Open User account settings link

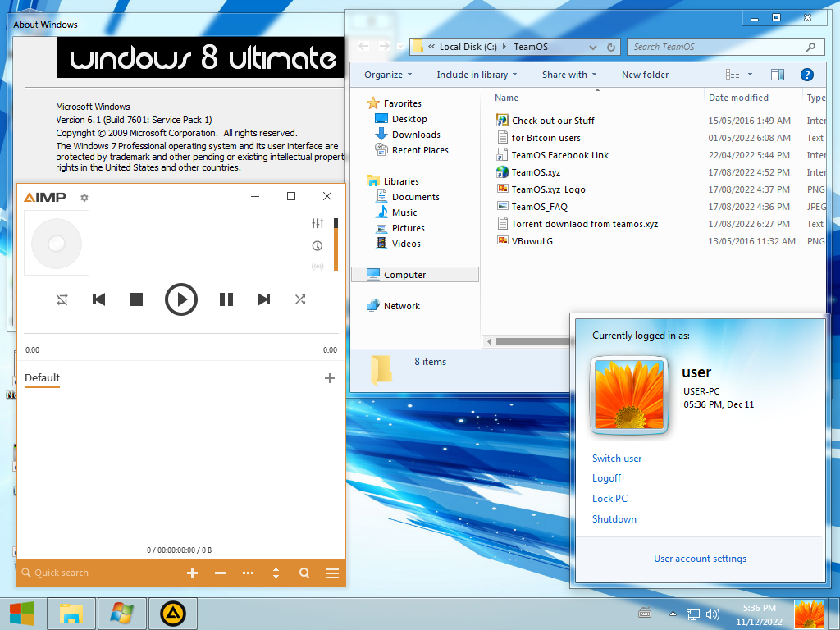pyautogui.click(x=700, y=559)
